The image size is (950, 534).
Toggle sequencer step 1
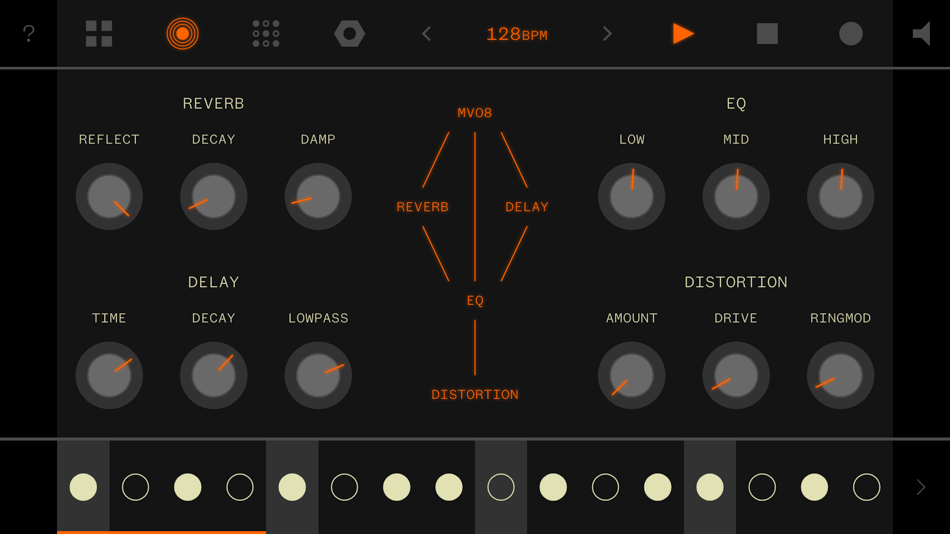coord(83,487)
